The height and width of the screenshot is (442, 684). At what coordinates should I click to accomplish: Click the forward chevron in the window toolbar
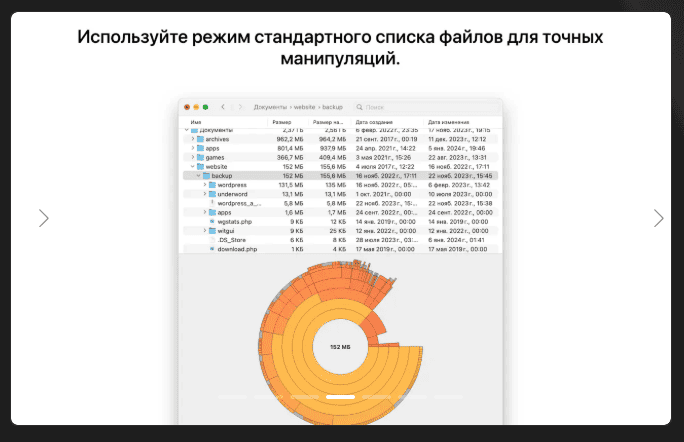240,107
